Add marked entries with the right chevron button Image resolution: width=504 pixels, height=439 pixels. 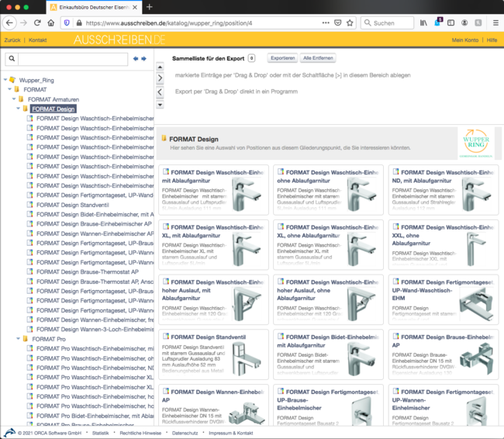pyautogui.click(x=160, y=78)
